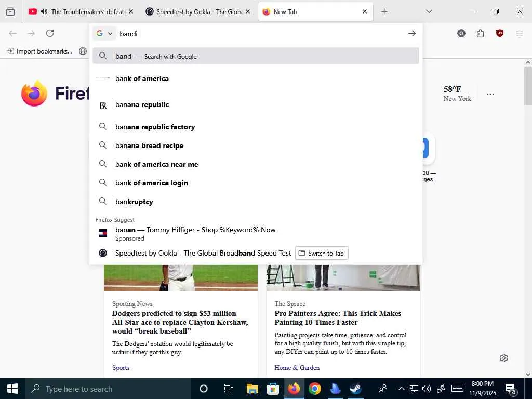This screenshot has height=399, width=532.
Task: Open the Windows Start menu
Action: (12, 389)
